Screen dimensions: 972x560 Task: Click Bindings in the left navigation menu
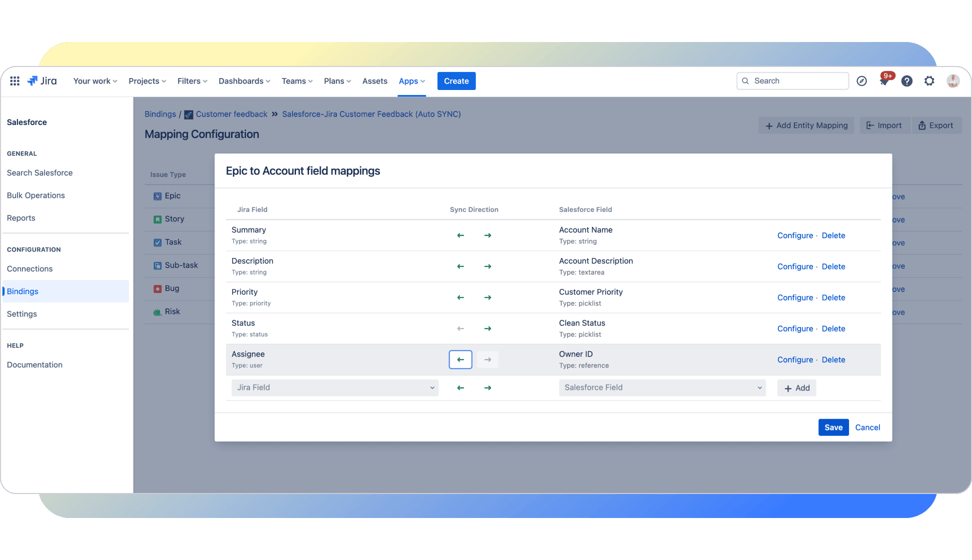click(x=22, y=290)
